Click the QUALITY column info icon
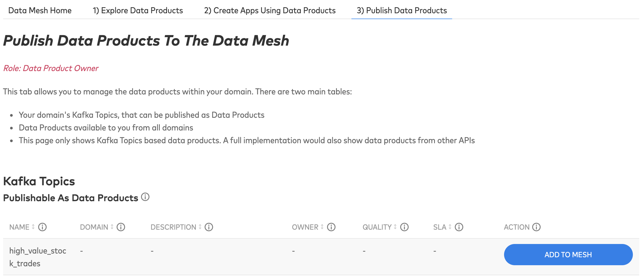644x279 pixels. [x=404, y=227]
